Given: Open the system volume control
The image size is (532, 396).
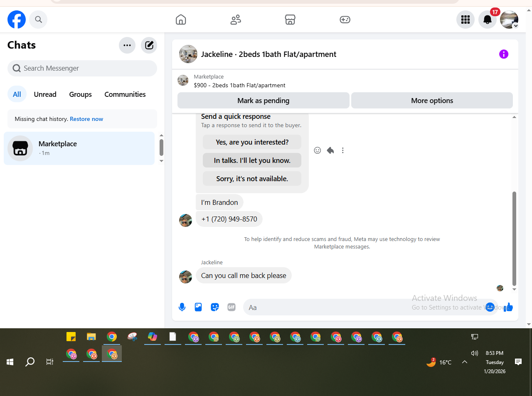Looking at the screenshot, I should [x=475, y=353].
